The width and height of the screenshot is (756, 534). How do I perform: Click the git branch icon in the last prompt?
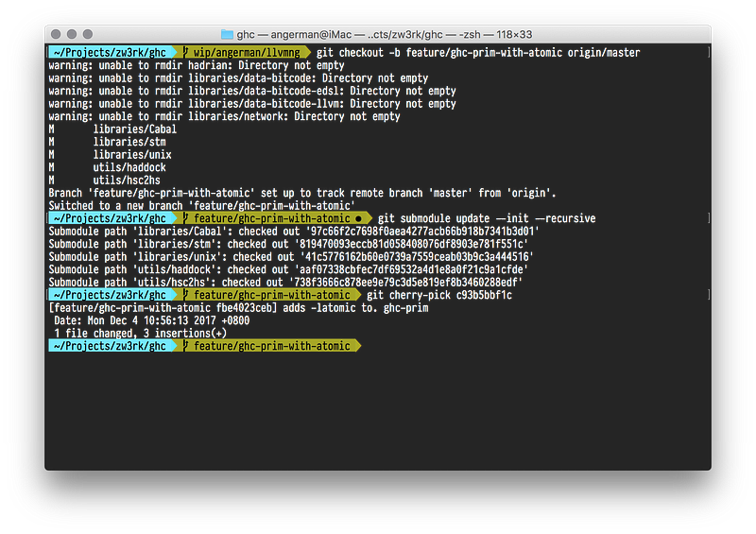coord(186,346)
